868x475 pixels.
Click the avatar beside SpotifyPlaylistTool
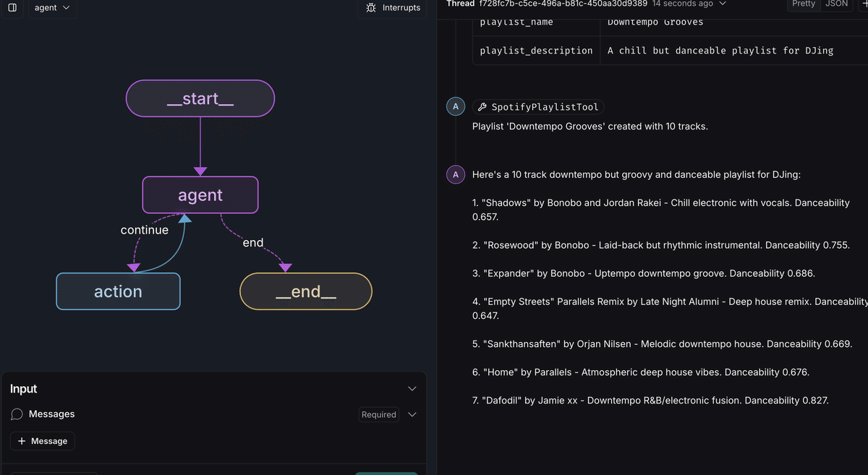point(455,107)
